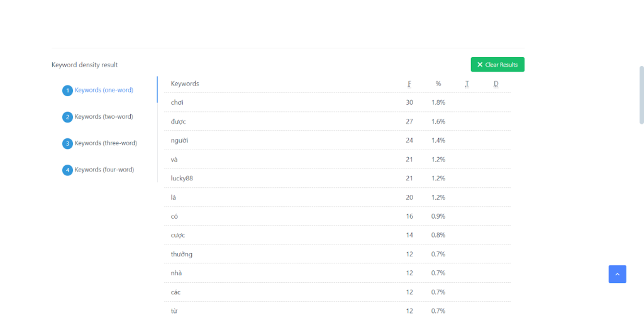The width and height of the screenshot is (644, 318).
Task: Select the step 4 circle icon
Action: (x=67, y=170)
